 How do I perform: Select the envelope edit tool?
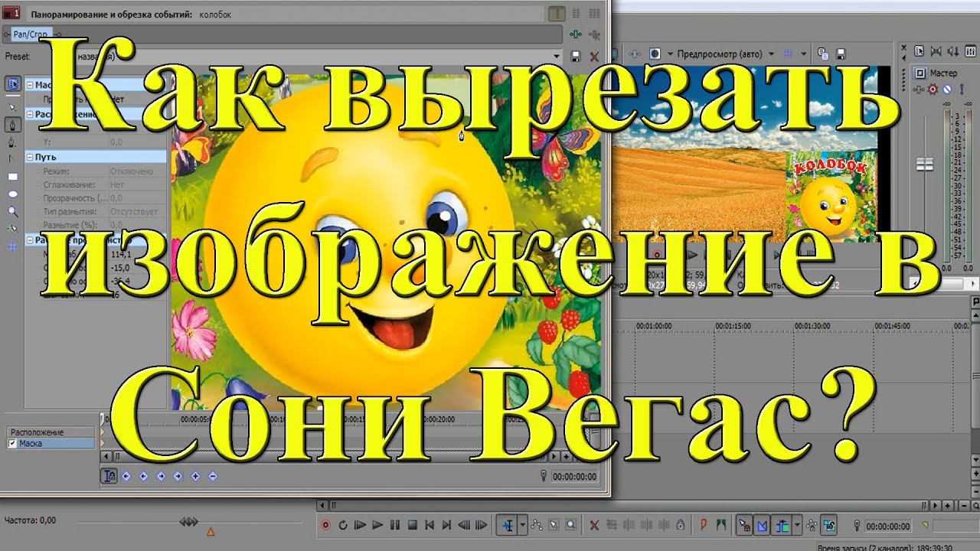537,526
